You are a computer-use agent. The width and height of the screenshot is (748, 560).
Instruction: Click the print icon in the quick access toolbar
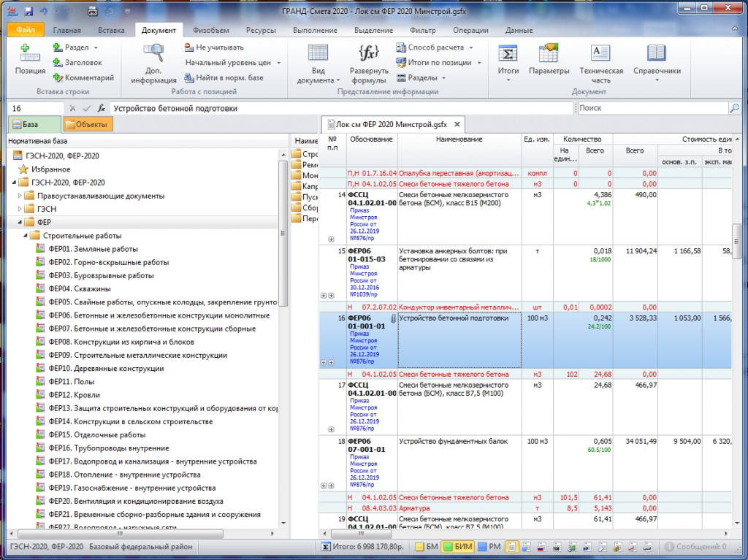93,11
